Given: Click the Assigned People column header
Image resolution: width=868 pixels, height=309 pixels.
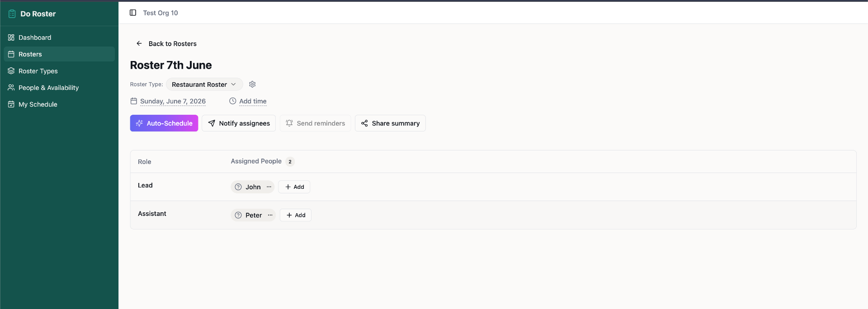Looking at the screenshot, I should coord(256,161).
